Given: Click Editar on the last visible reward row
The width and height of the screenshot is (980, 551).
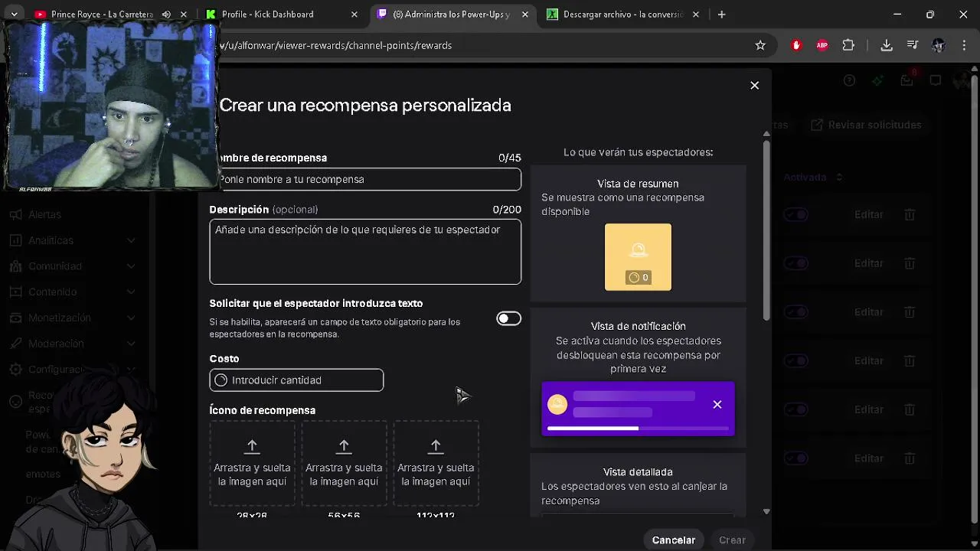Looking at the screenshot, I should 869,458.
